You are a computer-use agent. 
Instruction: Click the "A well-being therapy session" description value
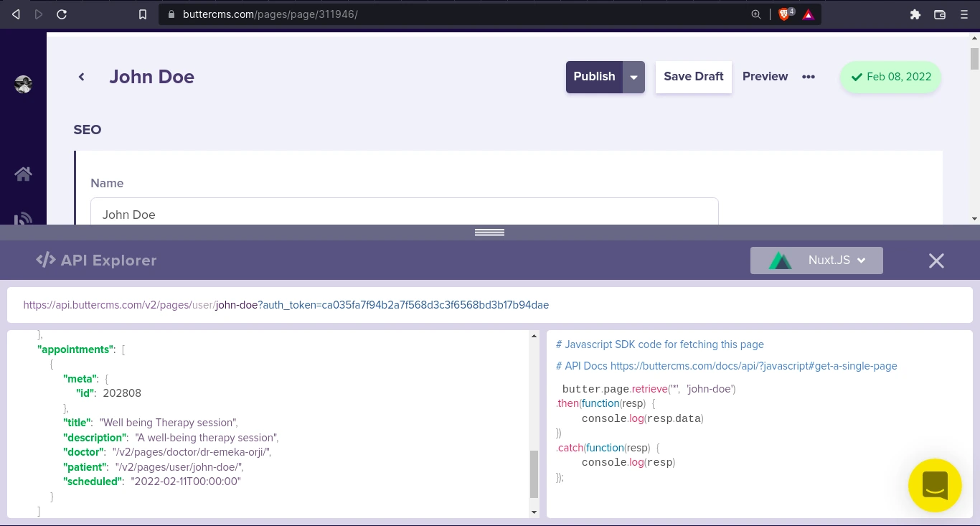[207, 438]
